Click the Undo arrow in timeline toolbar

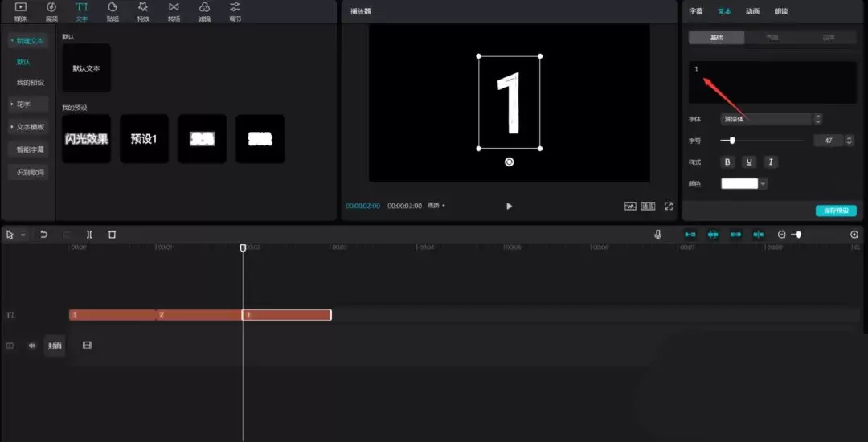(x=44, y=235)
